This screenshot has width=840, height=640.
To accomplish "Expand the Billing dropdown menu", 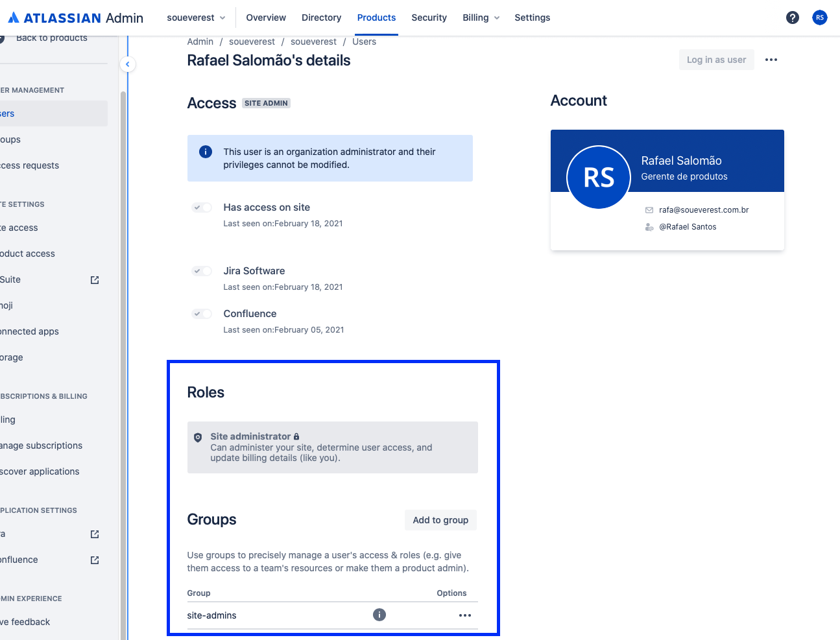I will pos(481,18).
